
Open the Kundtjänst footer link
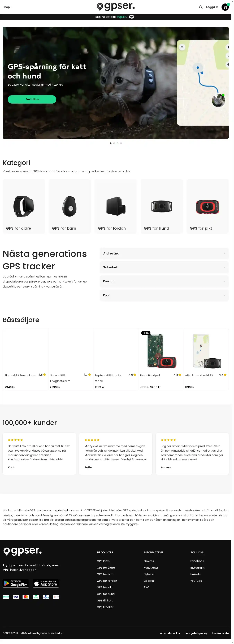(x=151, y=568)
